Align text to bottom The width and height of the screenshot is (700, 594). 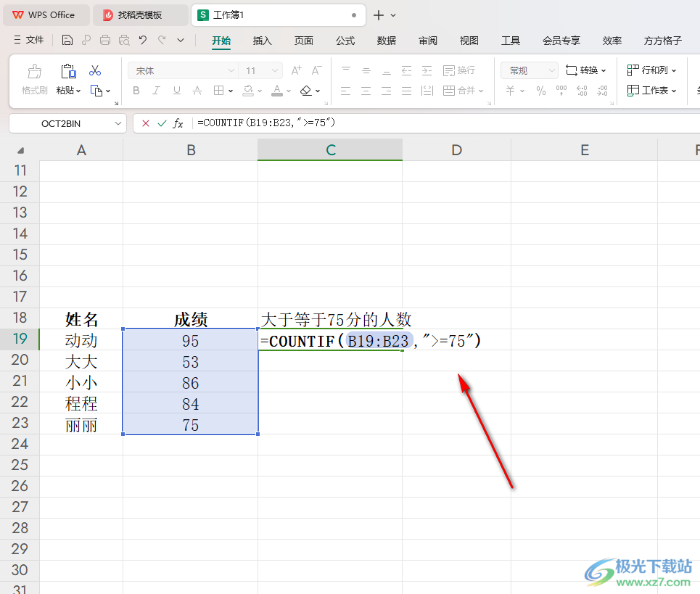click(387, 70)
